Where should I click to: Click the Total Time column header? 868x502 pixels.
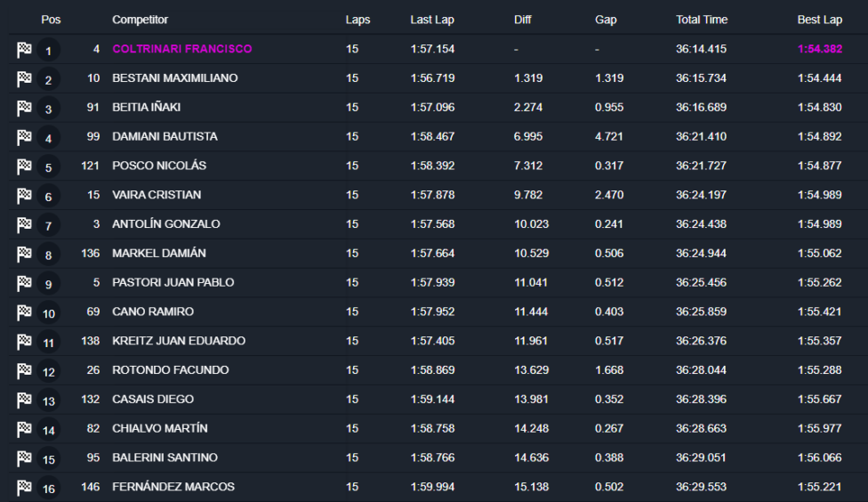tap(702, 20)
